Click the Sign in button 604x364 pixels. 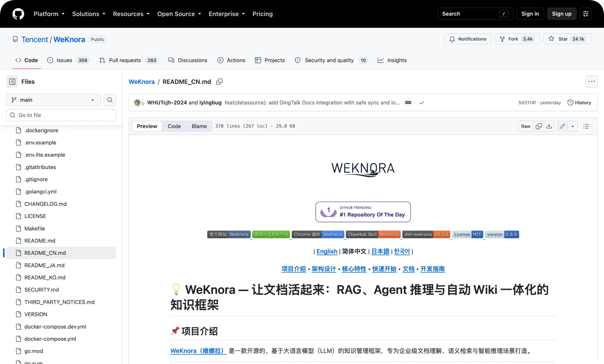[530, 14]
